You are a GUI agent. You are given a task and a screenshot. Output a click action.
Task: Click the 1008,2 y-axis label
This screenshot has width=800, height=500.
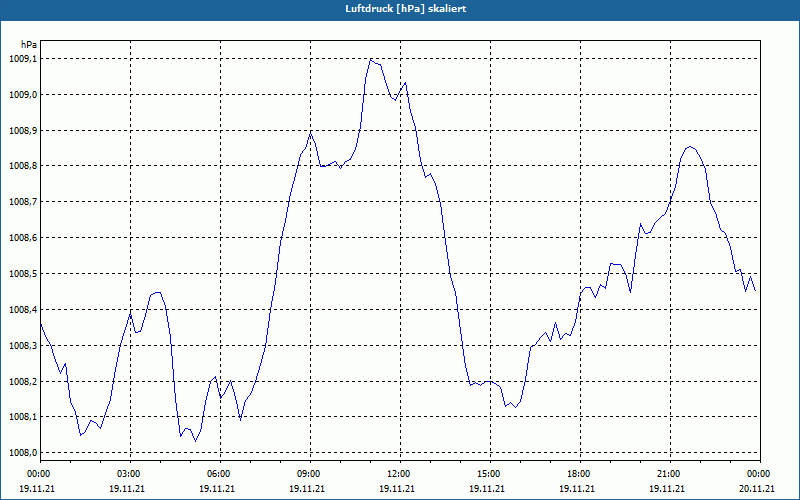pyautogui.click(x=23, y=382)
